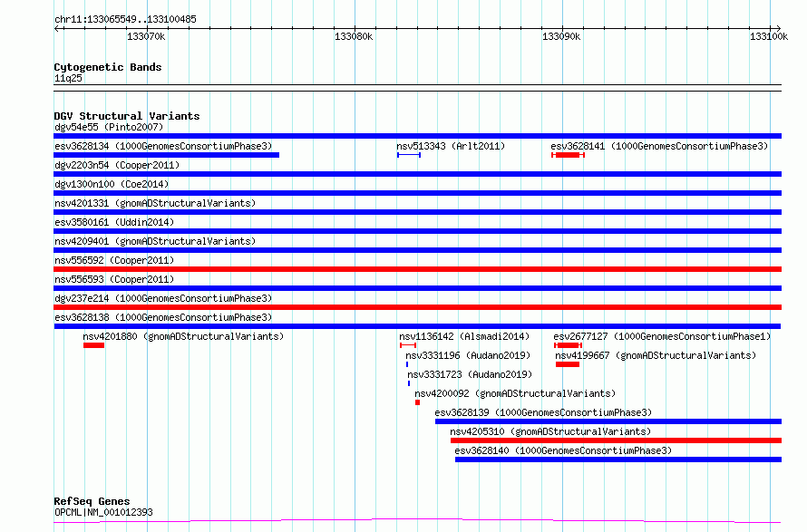Select the esv3628134 blue variant bar
The width and height of the screenshot is (807, 532).
167,155
